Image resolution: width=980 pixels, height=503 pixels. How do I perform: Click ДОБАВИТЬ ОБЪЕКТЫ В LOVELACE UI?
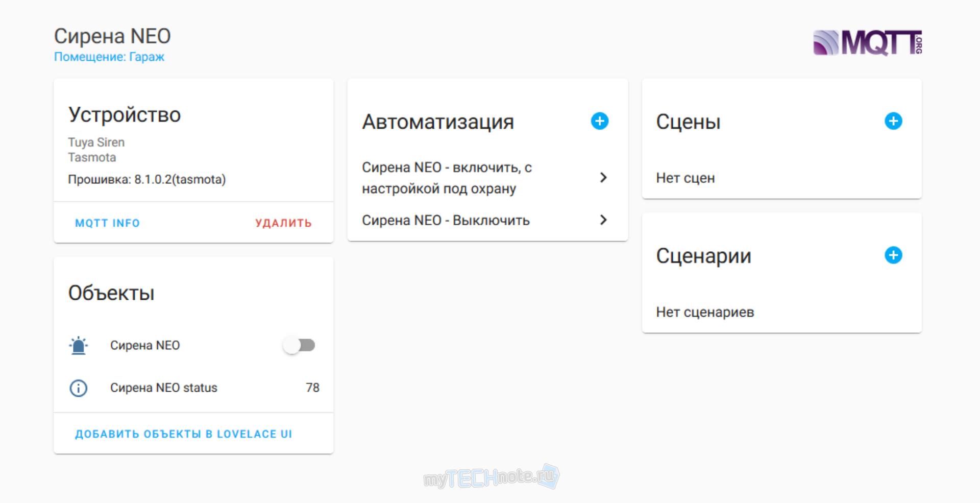pos(183,434)
